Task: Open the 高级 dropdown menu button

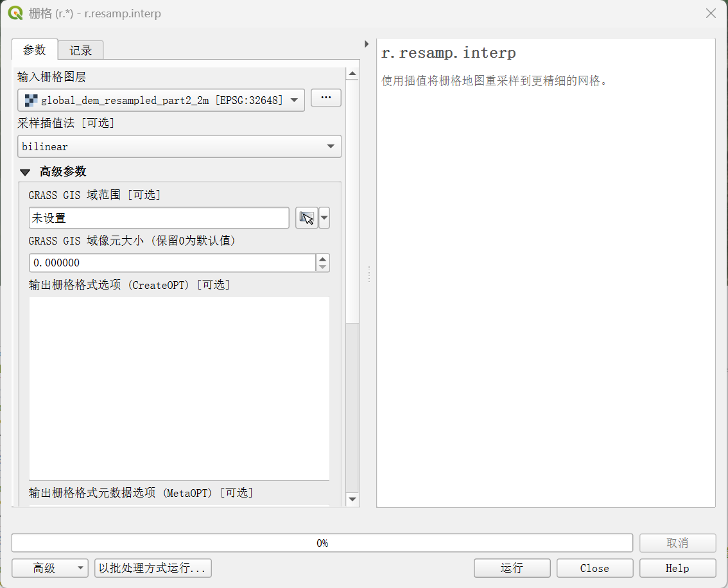Action: pyautogui.click(x=50, y=568)
